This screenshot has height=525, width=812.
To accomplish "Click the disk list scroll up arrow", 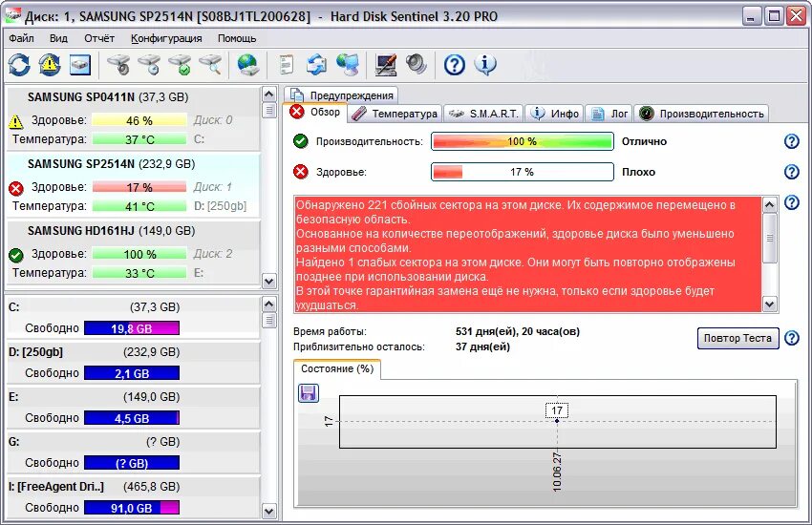I will pos(268,94).
